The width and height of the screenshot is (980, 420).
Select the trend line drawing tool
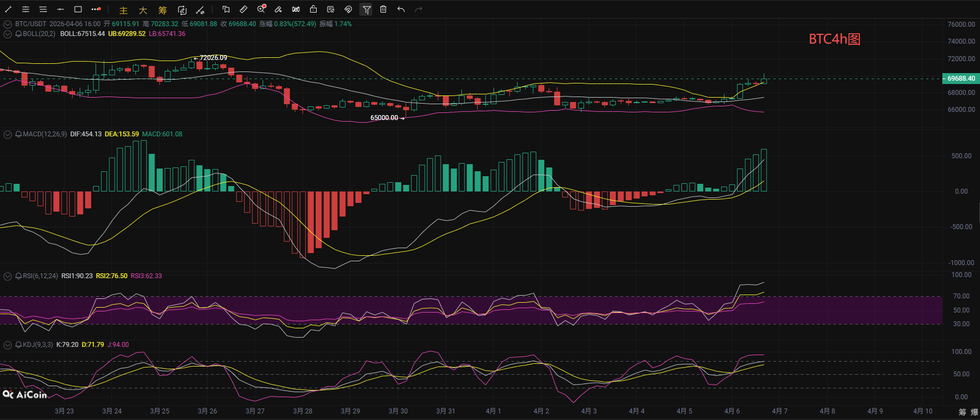click(8, 9)
